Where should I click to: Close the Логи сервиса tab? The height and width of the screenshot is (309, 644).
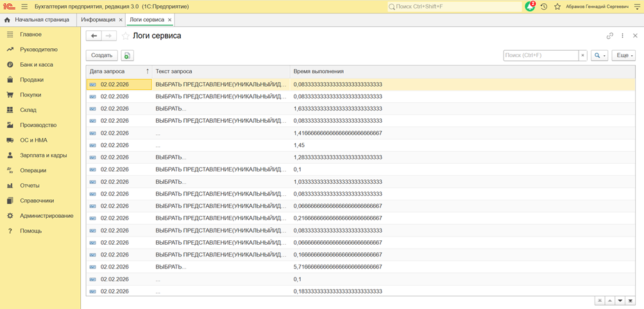pyautogui.click(x=170, y=20)
